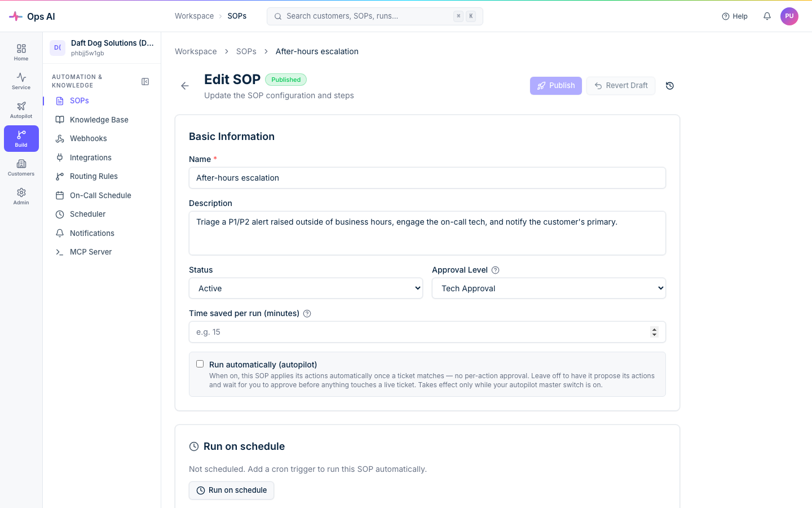Image resolution: width=812 pixels, height=508 pixels.
Task: Open the Home section in left rail
Action: (x=21, y=52)
